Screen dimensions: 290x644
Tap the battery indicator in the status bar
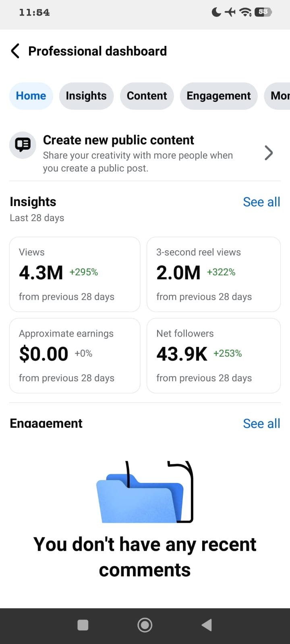tap(263, 12)
